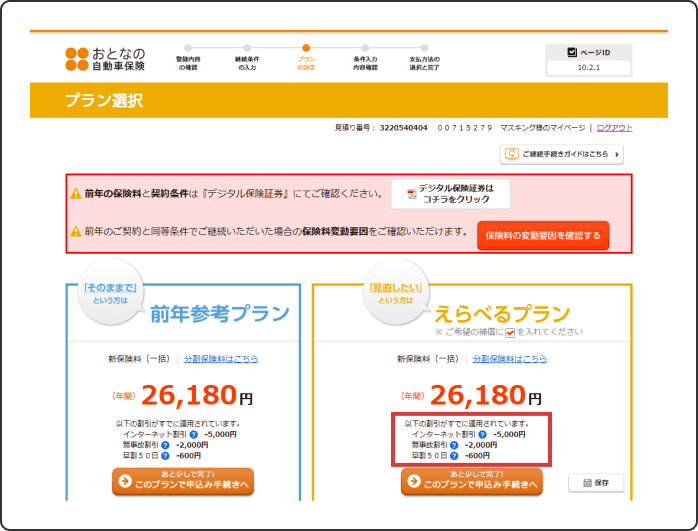The height and width of the screenshot is (531, 698).
Task: Click the 継続条件の入力 step dot
Action: point(247,48)
